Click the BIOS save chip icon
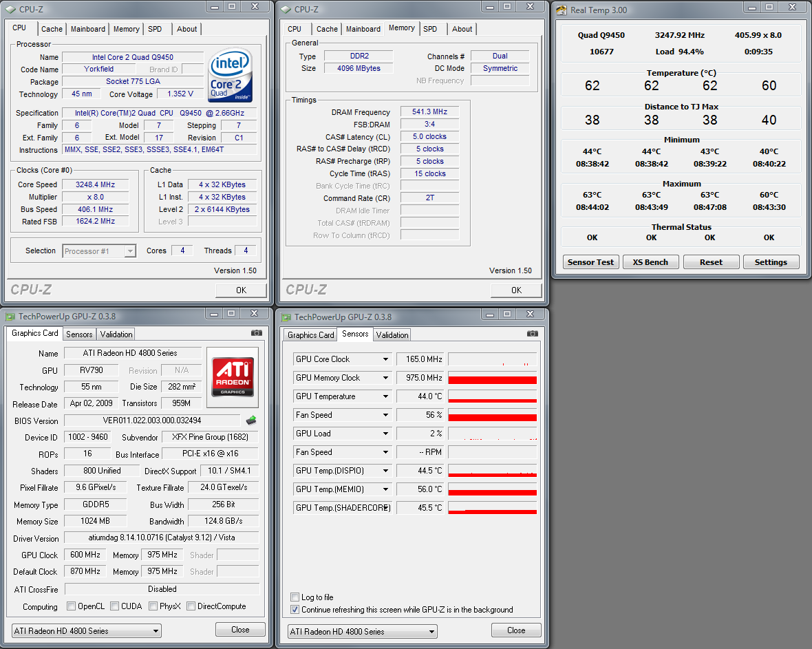 coord(251,420)
